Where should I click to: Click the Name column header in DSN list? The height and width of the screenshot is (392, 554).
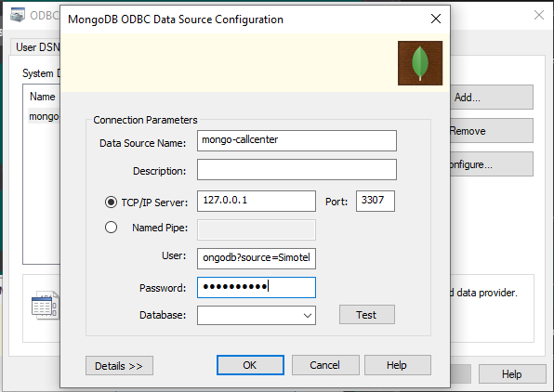coord(43,97)
